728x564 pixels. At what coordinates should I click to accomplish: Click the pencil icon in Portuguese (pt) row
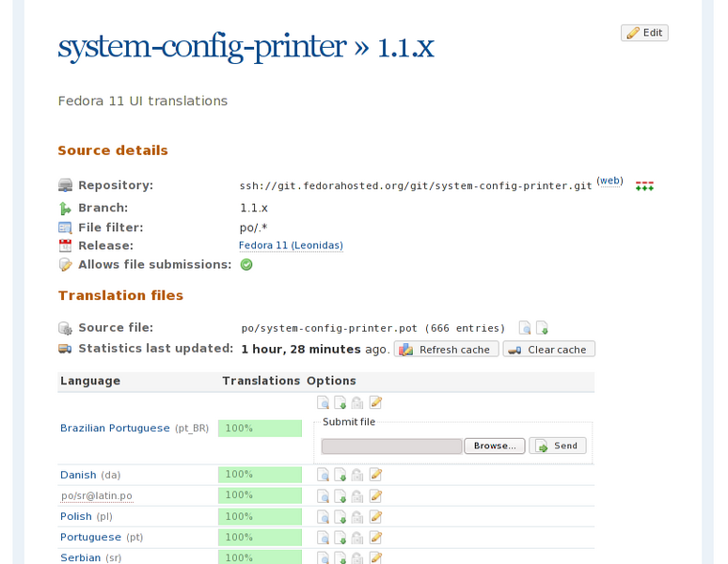coord(375,538)
